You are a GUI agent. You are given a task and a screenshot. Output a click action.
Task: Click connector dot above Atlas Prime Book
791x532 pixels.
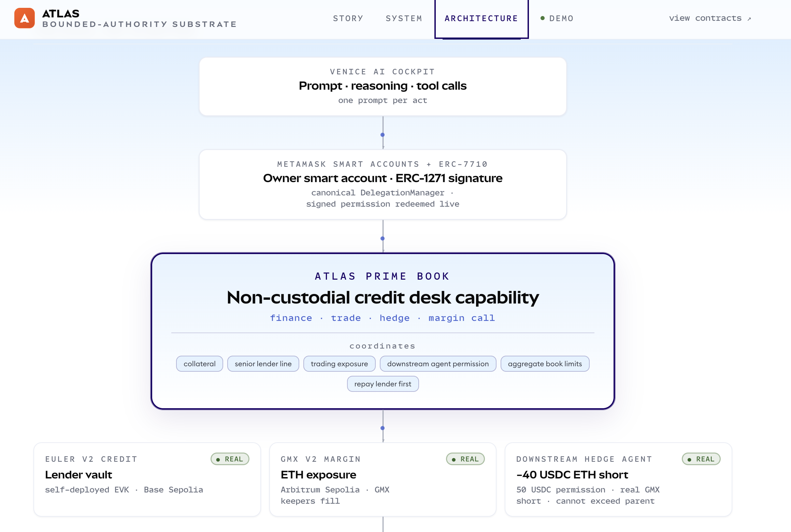coord(383,238)
